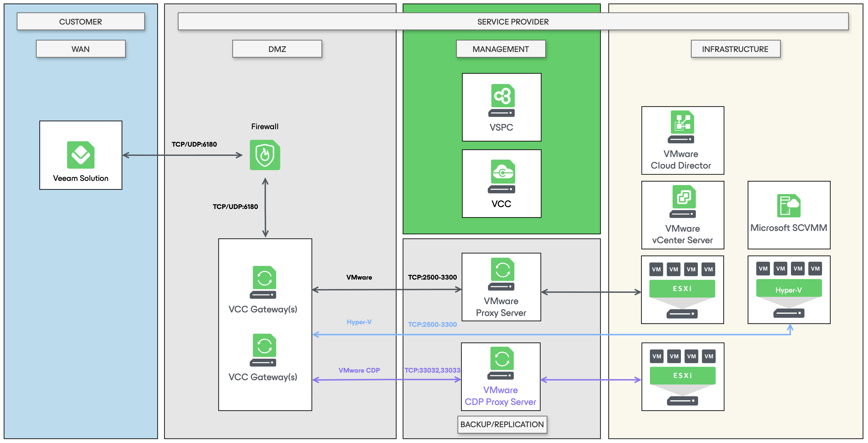
Task: Click the Veeam Solution green logo icon
Action: 81,155
